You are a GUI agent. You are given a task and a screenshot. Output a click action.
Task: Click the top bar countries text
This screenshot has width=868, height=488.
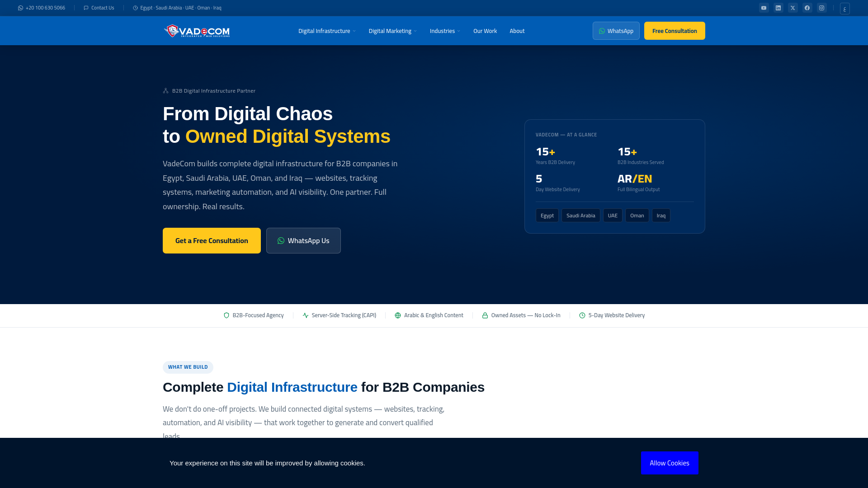[x=181, y=8]
